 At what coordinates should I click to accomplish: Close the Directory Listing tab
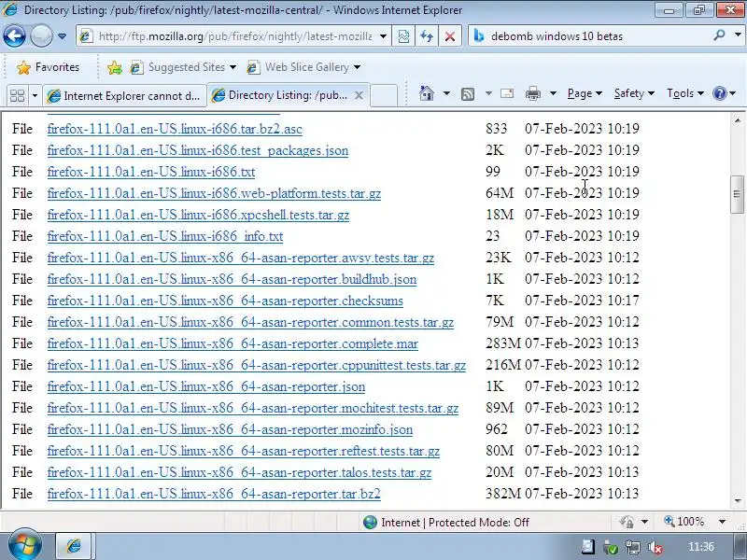[x=359, y=95]
